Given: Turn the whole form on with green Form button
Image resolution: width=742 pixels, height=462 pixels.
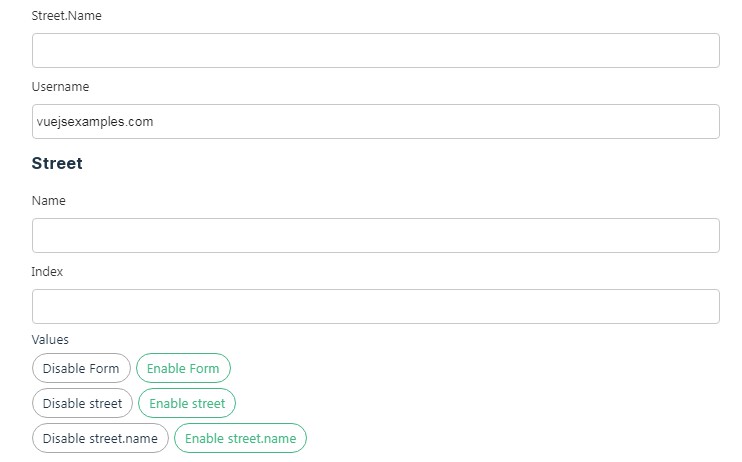Looking at the screenshot, I should point(183,368).
